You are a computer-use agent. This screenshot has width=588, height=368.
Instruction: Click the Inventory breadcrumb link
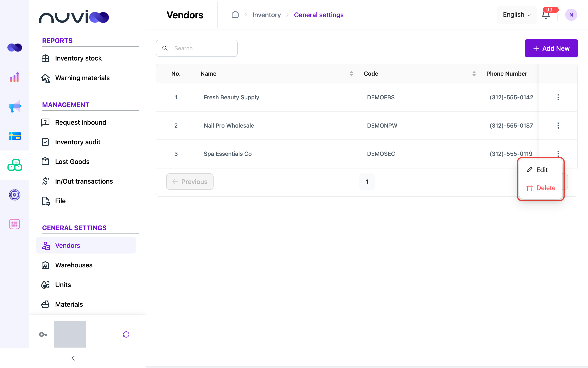click(267, 15)
